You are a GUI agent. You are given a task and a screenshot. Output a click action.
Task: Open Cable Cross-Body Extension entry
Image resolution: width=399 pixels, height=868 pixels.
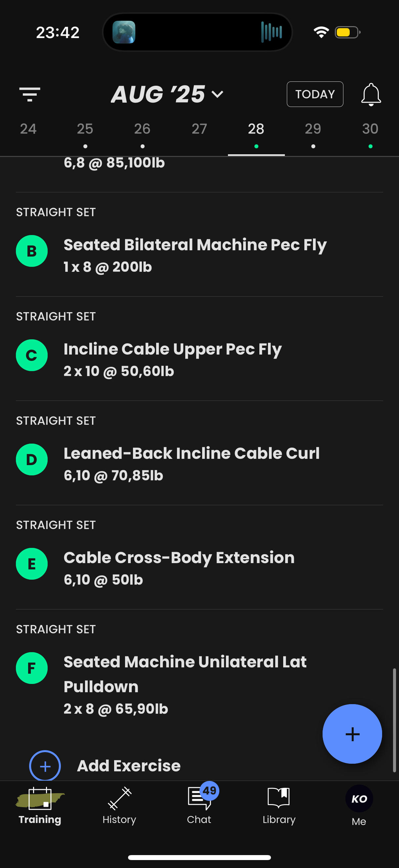[179, 558]
